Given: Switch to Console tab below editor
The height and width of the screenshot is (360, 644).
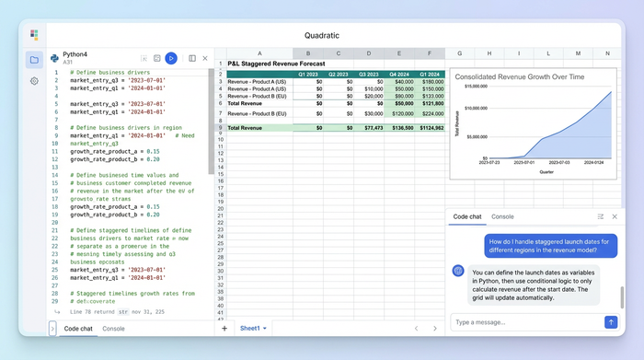Looking at the screenshot, I should (x=113, y=329).
